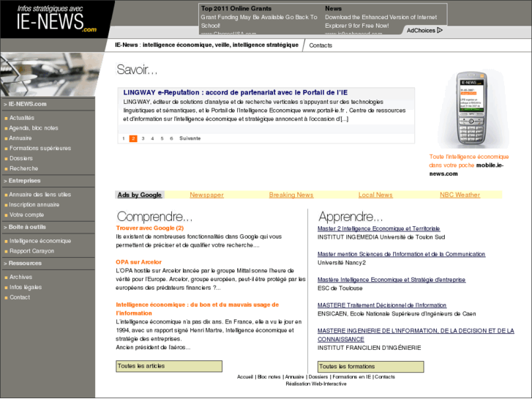The width and height of the screenshot is (532, 399).
Task: Open MASTERE INGENIERIE DE L'INFORMATION link
Action: pyautogui.click(x=416, y=335)
